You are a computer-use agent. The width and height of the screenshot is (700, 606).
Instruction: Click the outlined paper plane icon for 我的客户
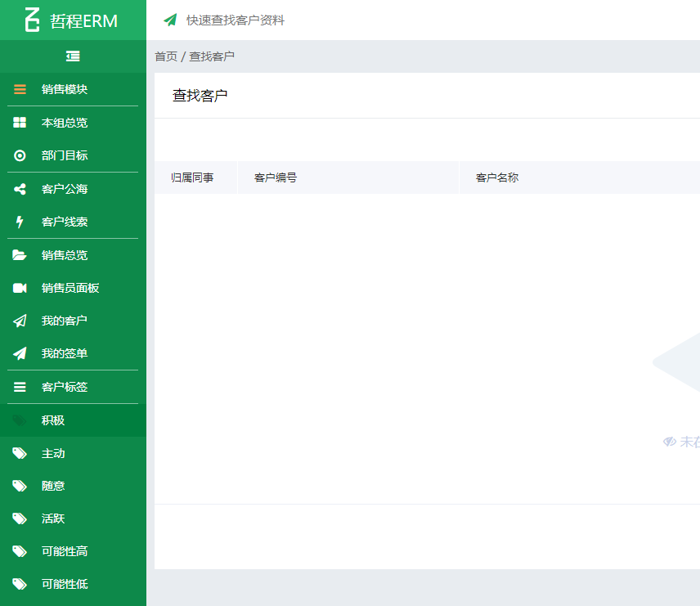tap(20, 321)
